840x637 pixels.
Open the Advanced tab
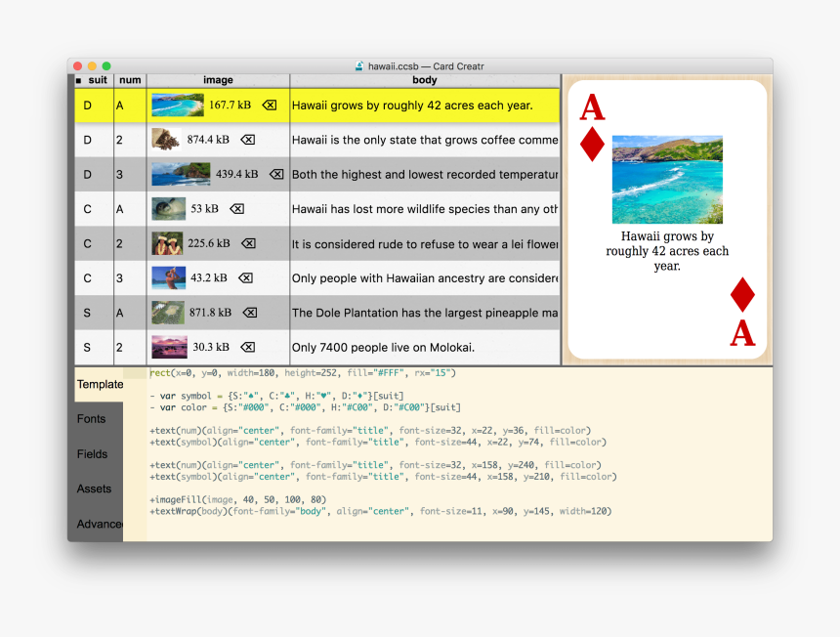pyautogui.click(x=100, y=524)
